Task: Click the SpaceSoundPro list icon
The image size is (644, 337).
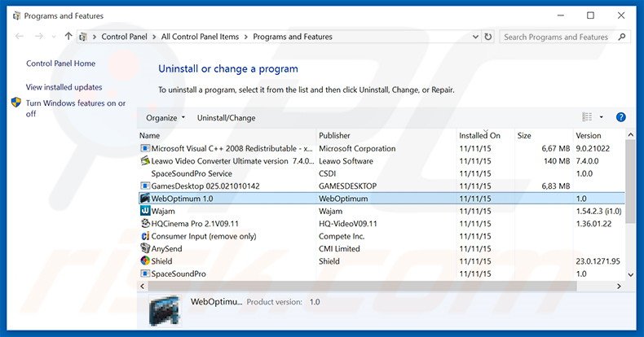Action: pyautogui.click(x=145, y=274)
